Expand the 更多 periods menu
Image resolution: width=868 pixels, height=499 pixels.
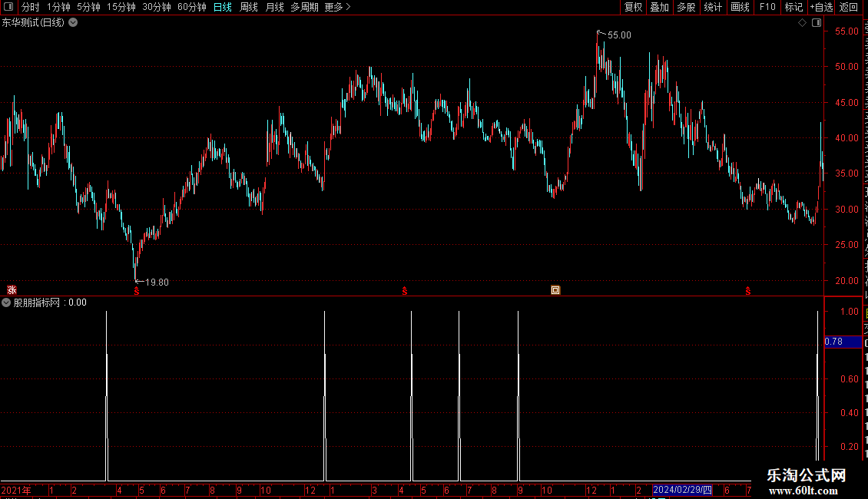(337, 7)
